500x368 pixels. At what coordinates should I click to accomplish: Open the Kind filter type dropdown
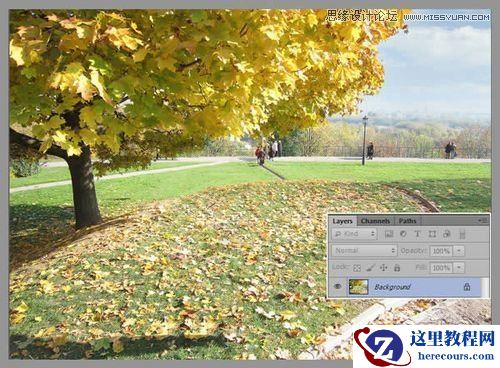(354, 234)
